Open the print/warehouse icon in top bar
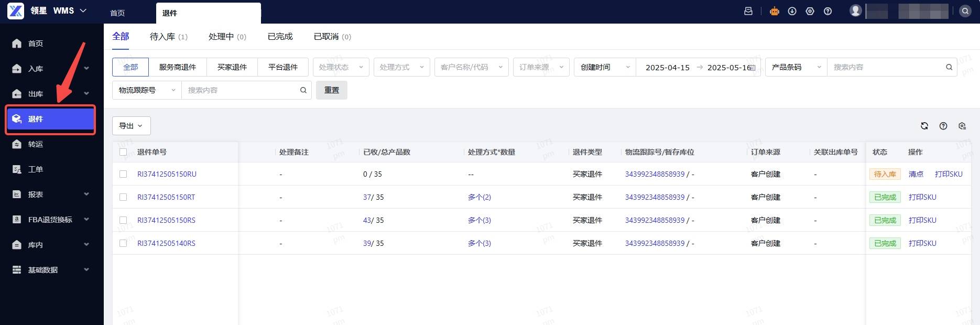This screenshot has width=980, height=325. tap(748, 11)
